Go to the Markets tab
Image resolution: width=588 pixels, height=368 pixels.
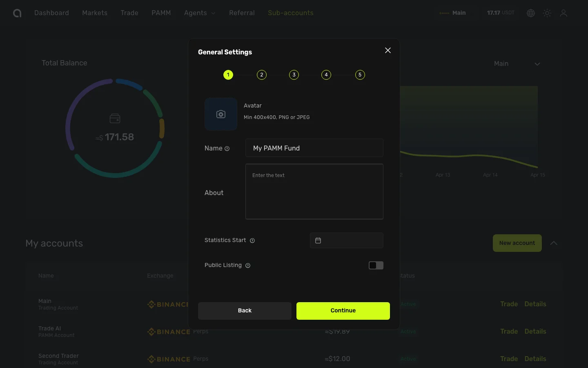point(95,13)
